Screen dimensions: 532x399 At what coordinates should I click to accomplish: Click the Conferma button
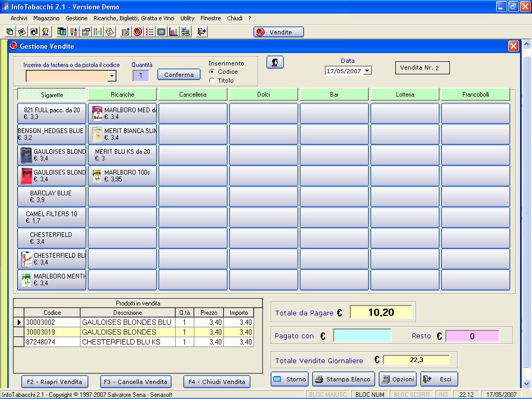(179, 75)
